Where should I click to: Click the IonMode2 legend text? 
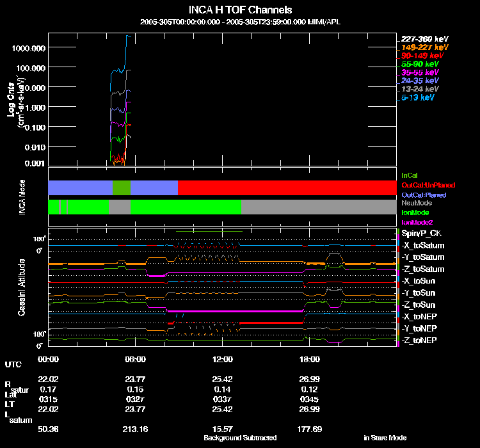[x=417, y=223]
